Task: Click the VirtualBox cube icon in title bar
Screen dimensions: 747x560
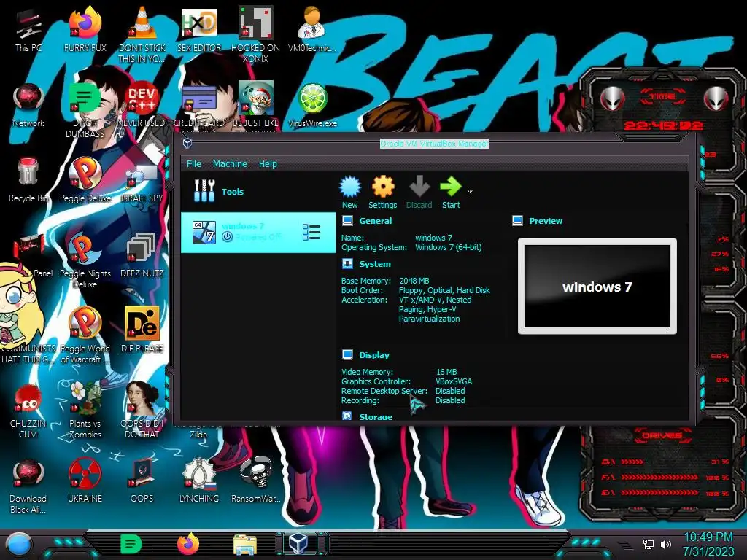Action: click(x=187, y=144)
